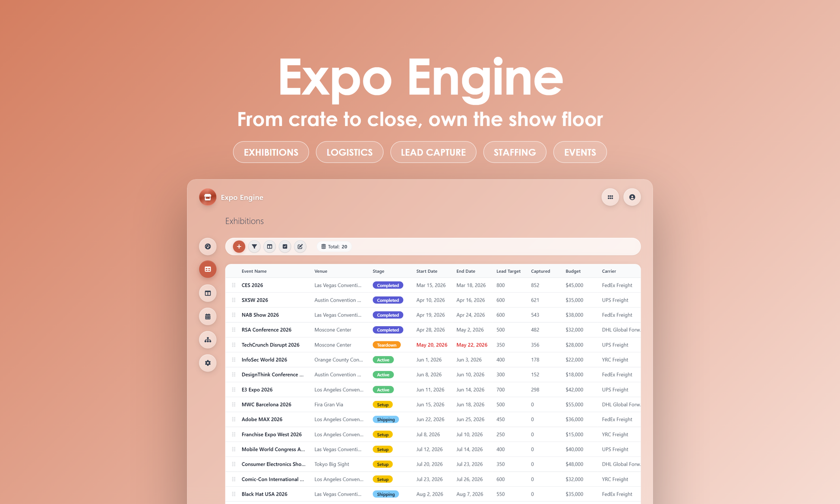
Task: Click Completed stage badge for CES 2026
Action: click(388, 285)
